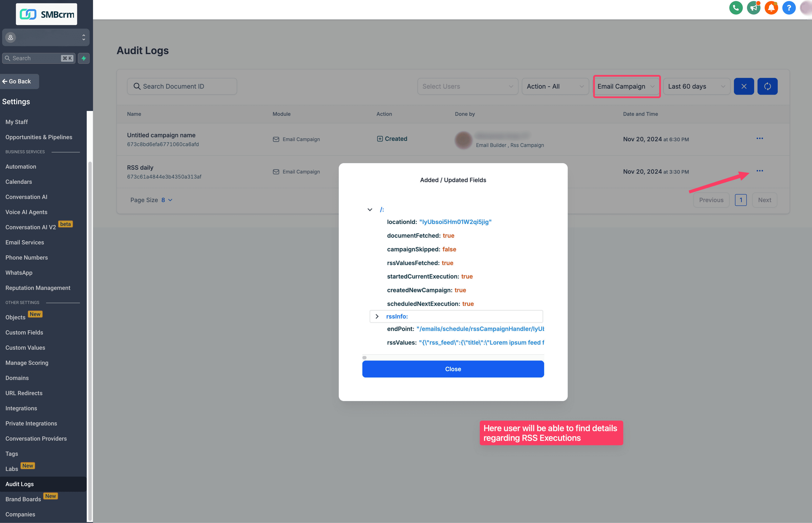The image size is (812, 523).
Task: Click the green lightning quick-actions icon
Action: click(84, 58)
